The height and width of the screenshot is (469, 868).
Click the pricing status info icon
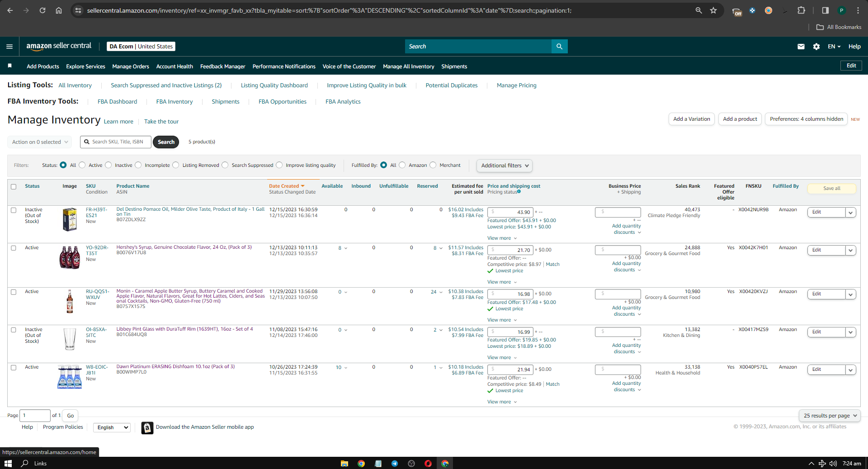519,192
